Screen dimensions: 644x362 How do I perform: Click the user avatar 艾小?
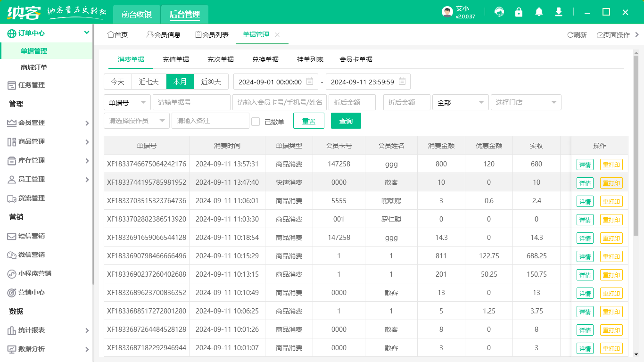tap(447, 12)
